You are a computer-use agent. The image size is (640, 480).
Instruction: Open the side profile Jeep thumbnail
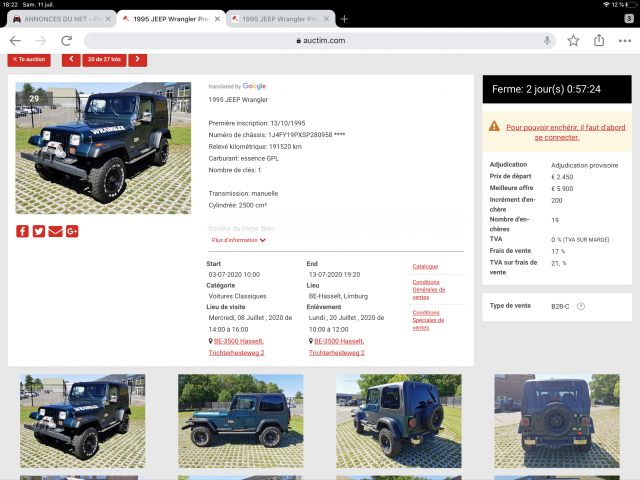(x=240, y=421)
